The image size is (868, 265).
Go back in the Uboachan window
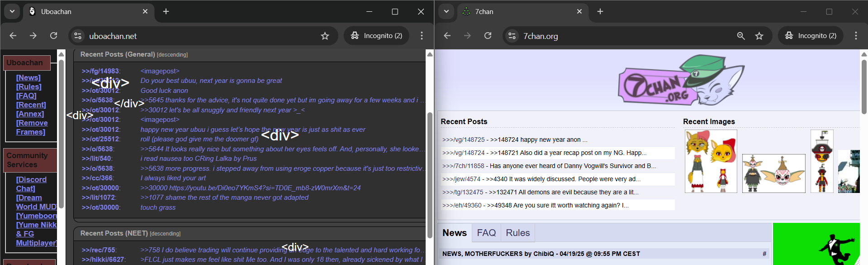point(13,36)
